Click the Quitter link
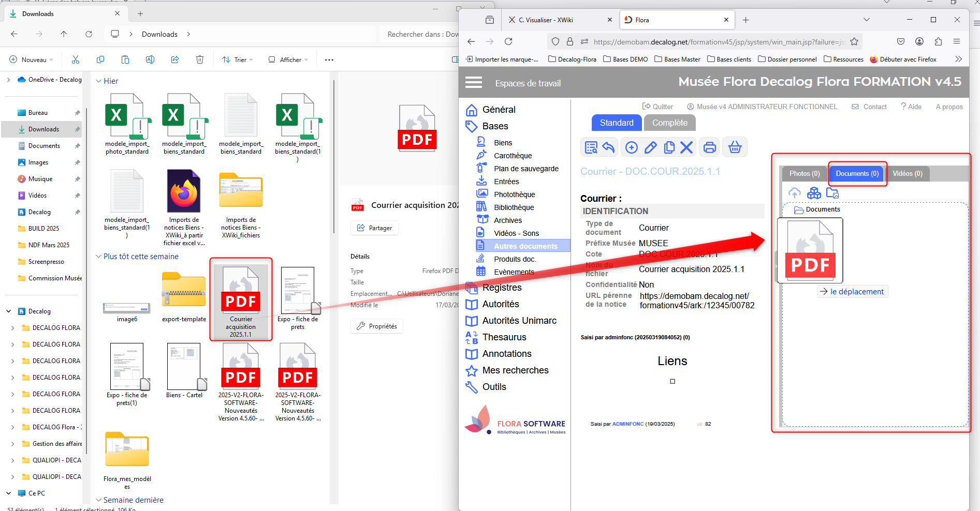This screenshot has width=980, height=511. pyautogui.click(x=657, y=107)
